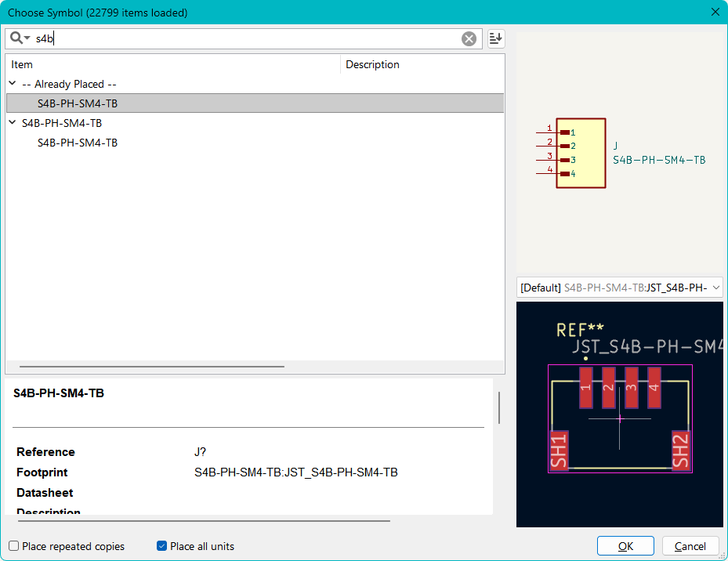The width and height of the screenshot is (728, 561).
Task: Enable Place repeated copies checkbox
Action: [14, 545]
